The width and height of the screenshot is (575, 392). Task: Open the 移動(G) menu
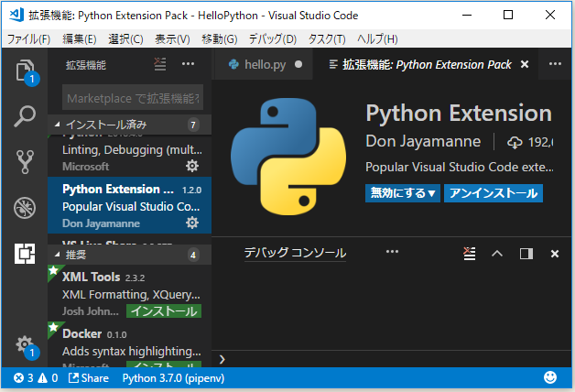pyautogui.click(x=220, y=38)
